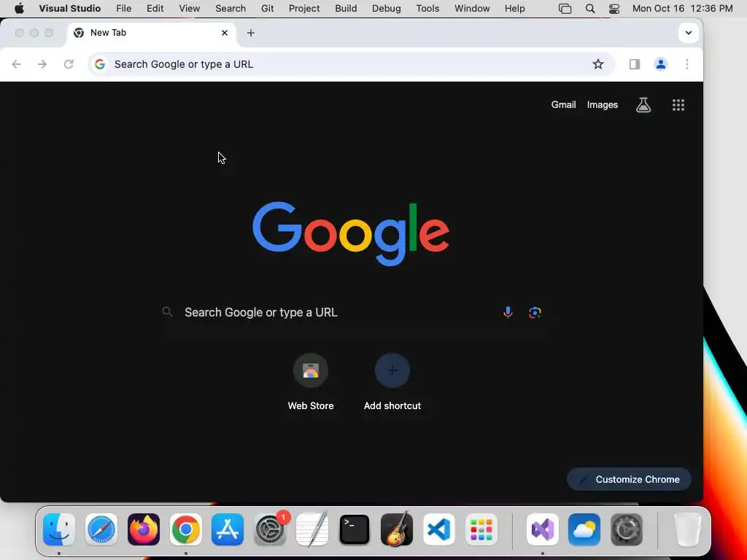Close the New Tab tab
The height and width of the screenshot is (560, 747).
[225, 33]
